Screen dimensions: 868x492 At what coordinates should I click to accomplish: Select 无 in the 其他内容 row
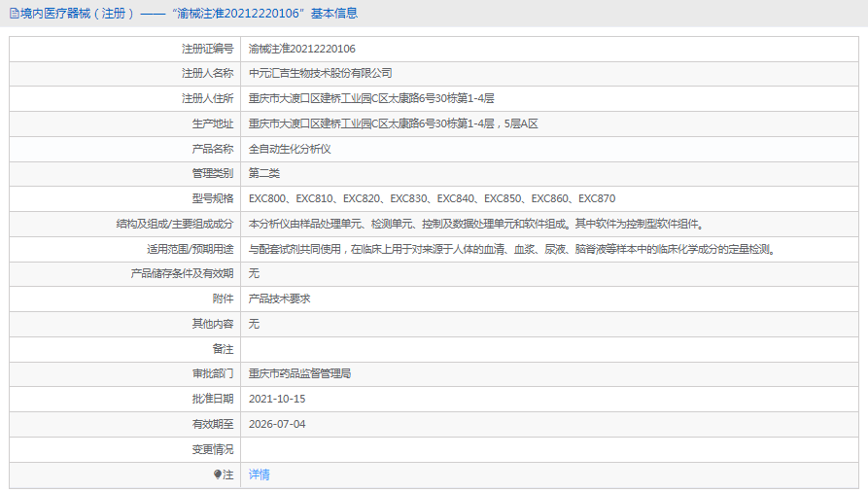point(254,324)
